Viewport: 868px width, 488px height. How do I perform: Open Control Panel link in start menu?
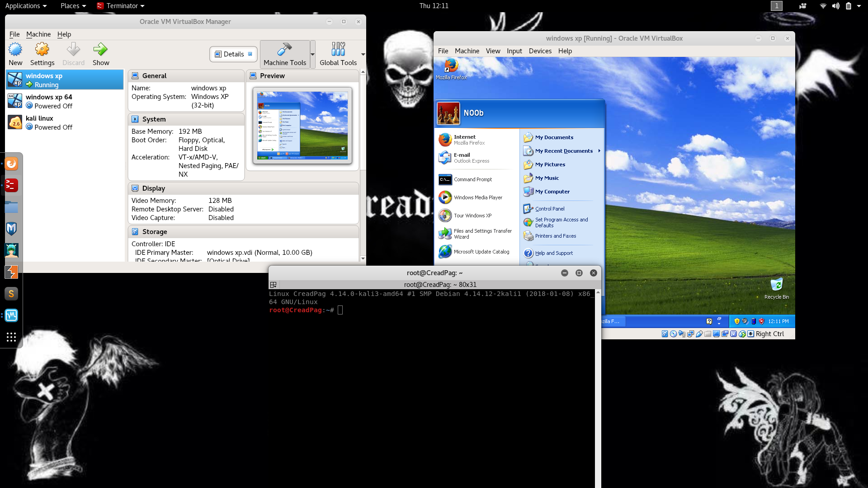pos(550,209)
